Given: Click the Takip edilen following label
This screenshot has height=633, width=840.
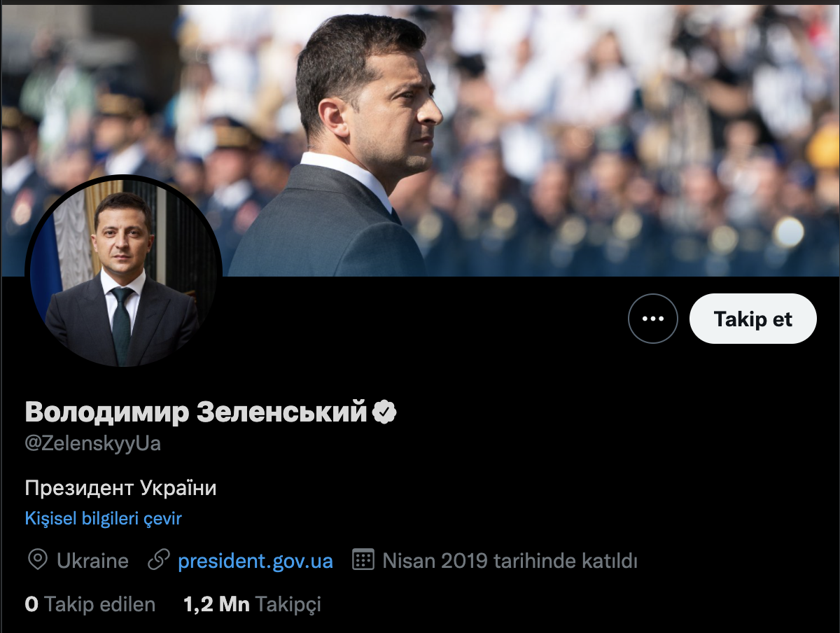Looking at the screenshot, I should tap(99, 604).
